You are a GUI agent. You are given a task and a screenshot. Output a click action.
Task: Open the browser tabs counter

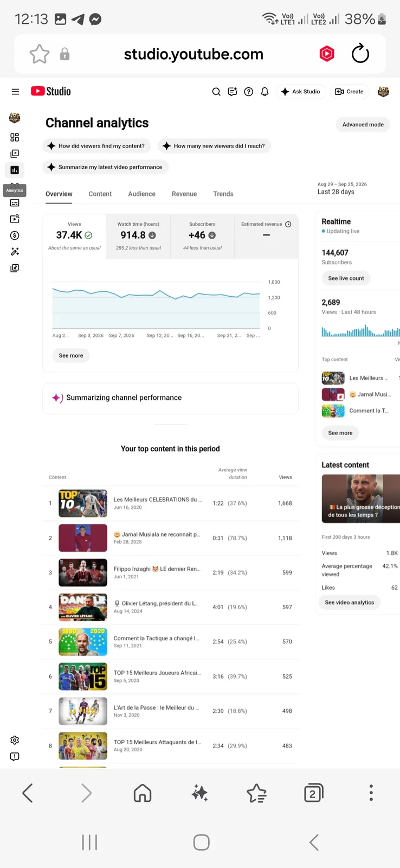(x=314, y=793)
